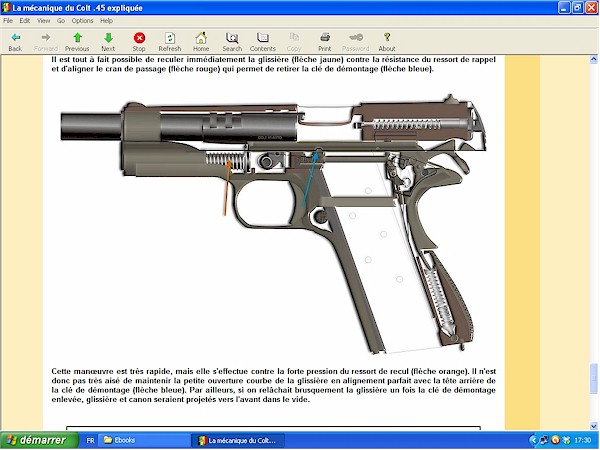600x450 pixels.
Task: Click the vertical scrollbar thumb
Action: (x=593, y=378)
